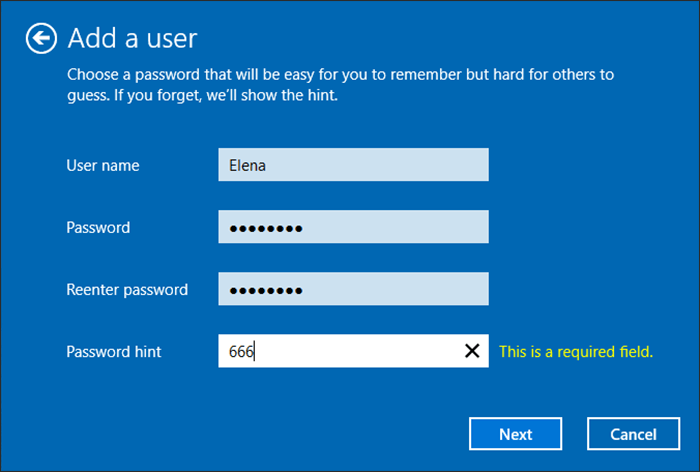
Task: Click the "Choose a password" instruction line
Action: click(340, 75)
